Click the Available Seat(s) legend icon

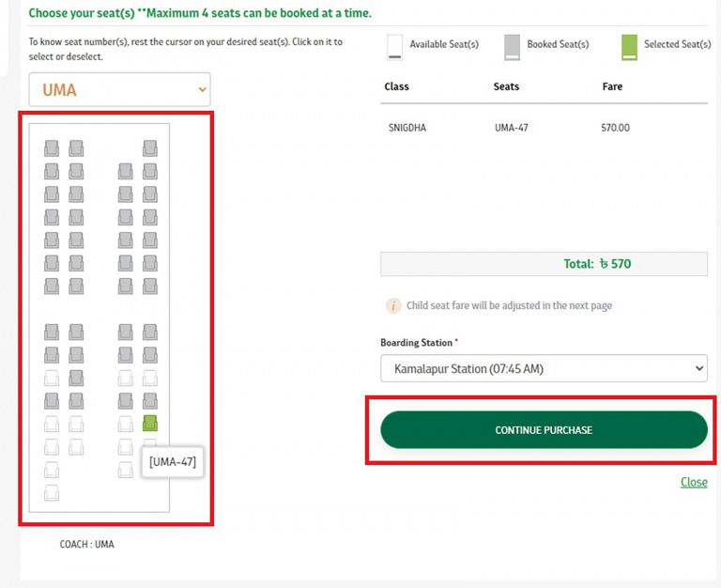pyautogui.click(x=395, y=46)
